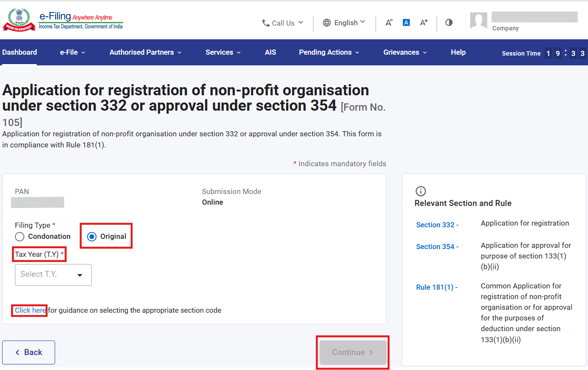The image size is (588, 370).
Task: Click the Filing Type label
Action: point(35,225)
